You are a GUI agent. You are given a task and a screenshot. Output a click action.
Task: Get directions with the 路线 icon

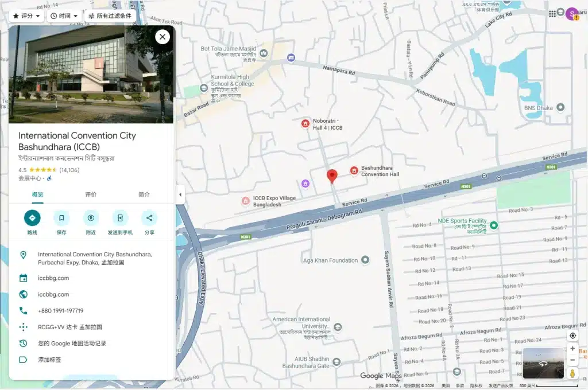pyautogui.click(x=32, y=218)
